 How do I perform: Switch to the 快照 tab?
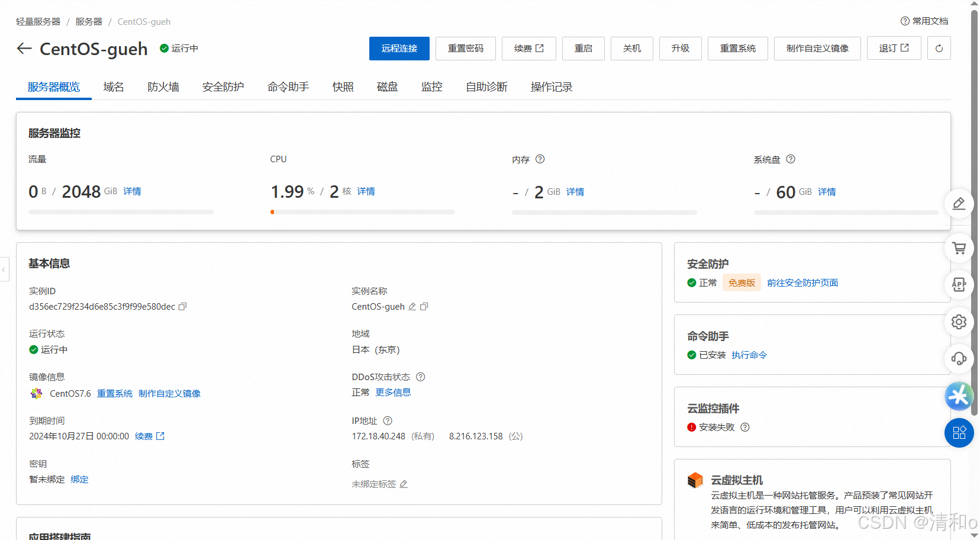343,87
